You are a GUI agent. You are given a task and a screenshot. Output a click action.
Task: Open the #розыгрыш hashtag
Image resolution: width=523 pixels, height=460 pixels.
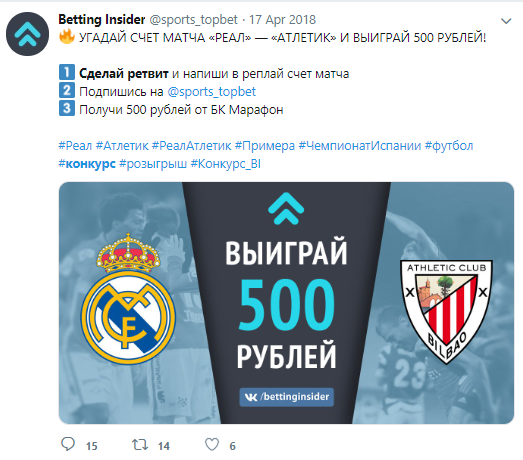153,164
